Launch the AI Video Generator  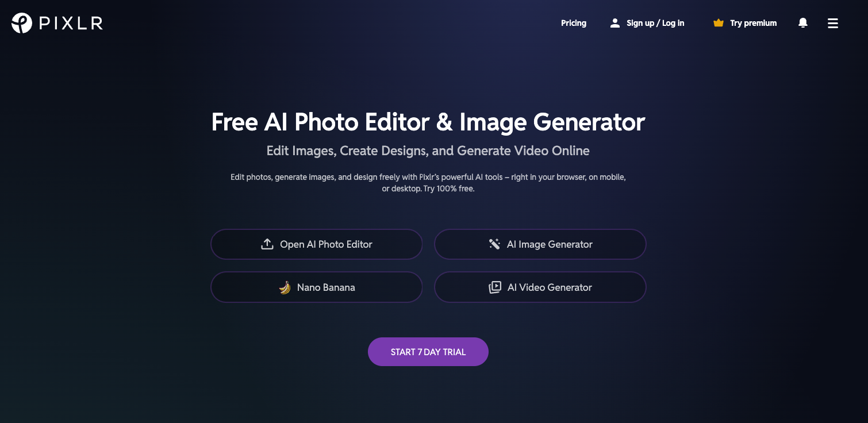tap(540, 287)
